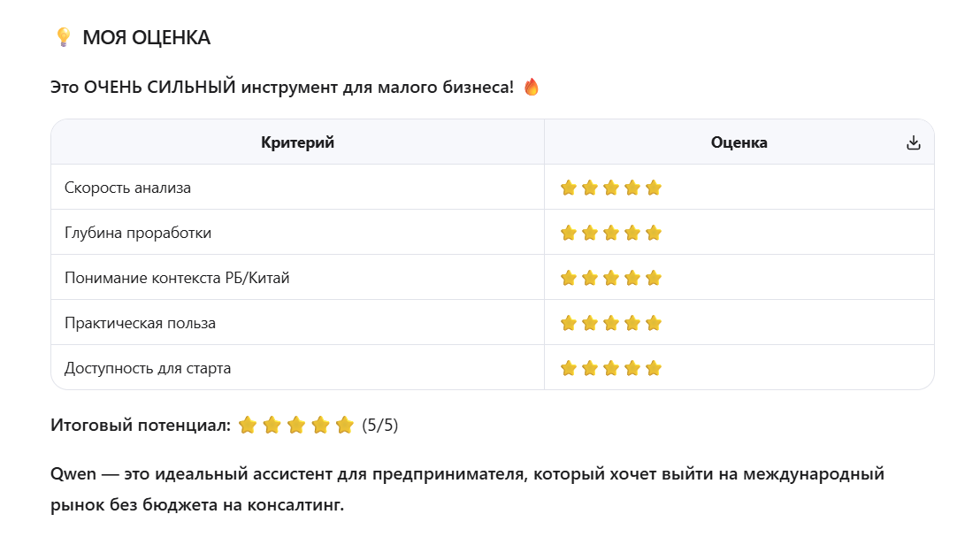Click the lightbulb emoji beside МОЯ ОЦЕНКА
Image resolution: width=980 pixels, height=545 pixels.
[x=63, y=37]
